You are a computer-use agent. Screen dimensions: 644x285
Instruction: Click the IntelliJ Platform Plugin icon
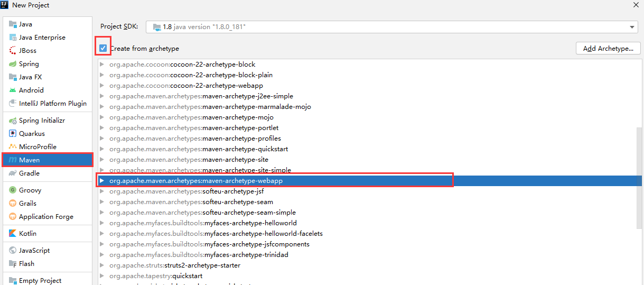coord(13,104)
